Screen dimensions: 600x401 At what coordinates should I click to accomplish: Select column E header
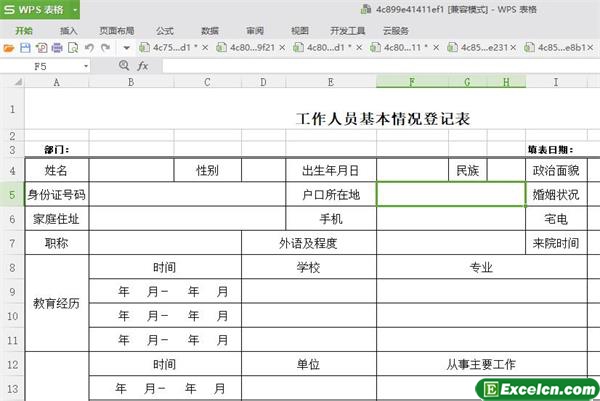pyautogui.click(x=331, y=82)
